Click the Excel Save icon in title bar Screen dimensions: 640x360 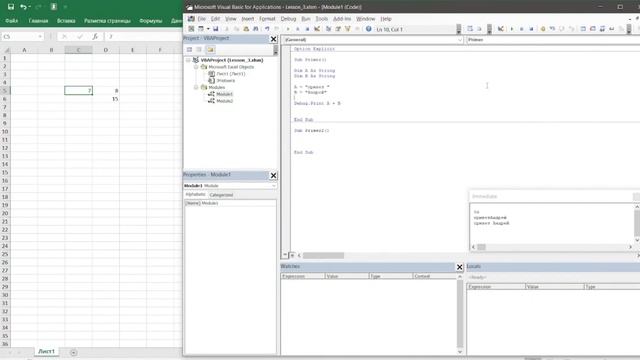tap(11, 7)
